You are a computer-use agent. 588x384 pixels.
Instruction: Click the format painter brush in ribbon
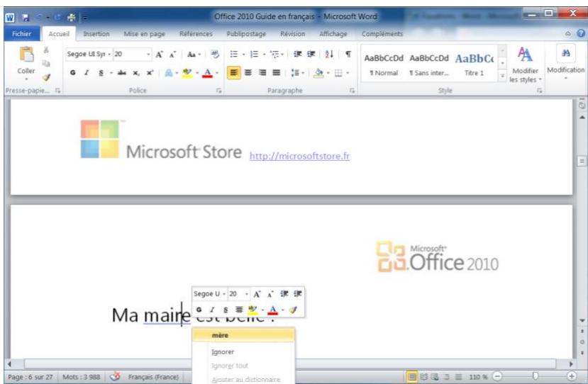click(46, 77)
